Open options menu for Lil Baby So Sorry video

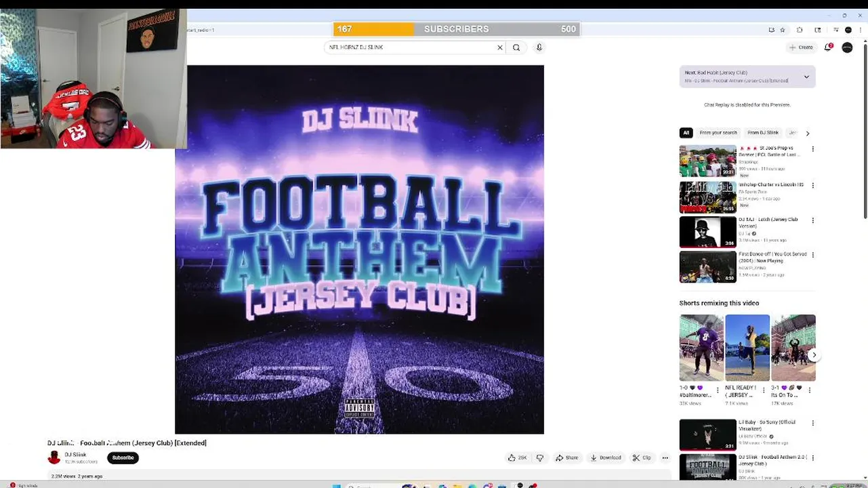812,423
